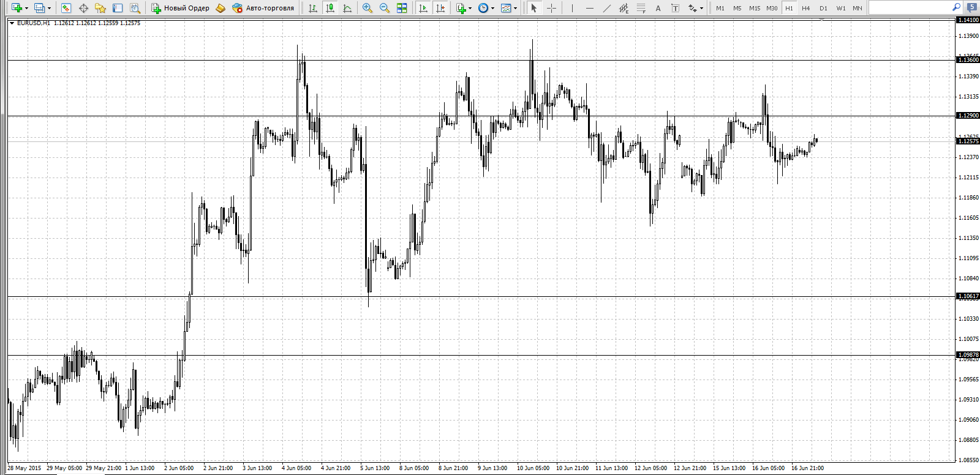Image resolution: width=980 pixels, height=475 pixels.
Task: Select the horizontal line at 1.13600
Action: [481, 60]
